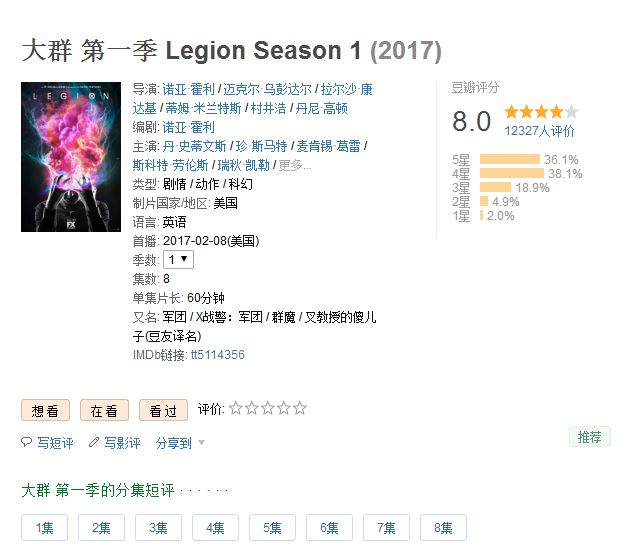626x553 pixels.
Task: Click the 写短评 speech bubble icon
Action: coord(27,442)
